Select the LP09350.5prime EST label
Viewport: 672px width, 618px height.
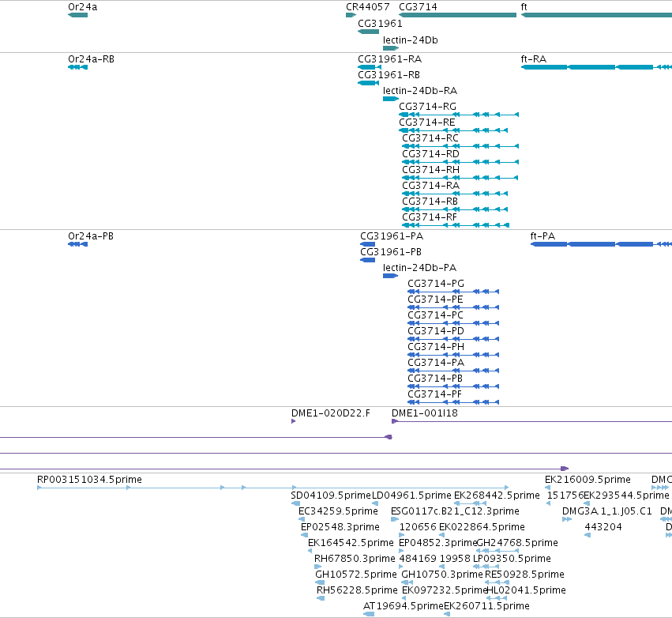pyautogui.click(x=512, y=560)
